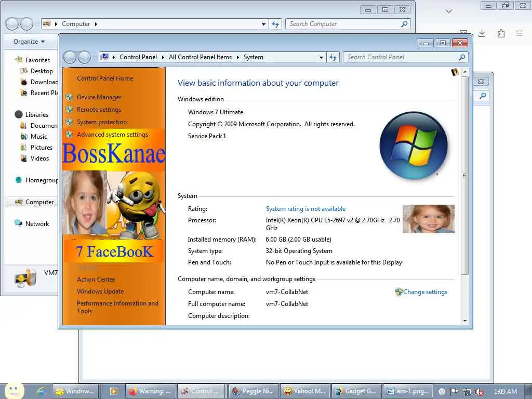Select Computer in navigation pane

pyautogui.click(x=39, y=202)
